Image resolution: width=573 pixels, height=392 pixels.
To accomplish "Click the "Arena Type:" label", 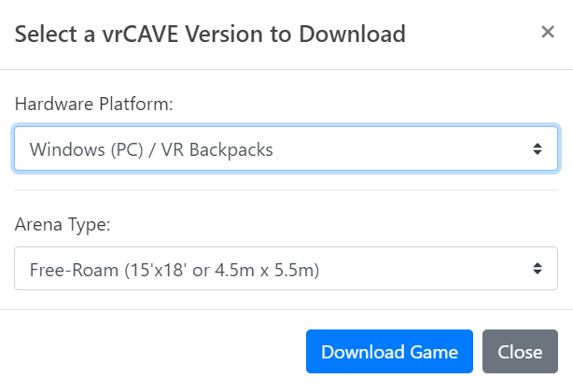I will click(x=63, y=224).
